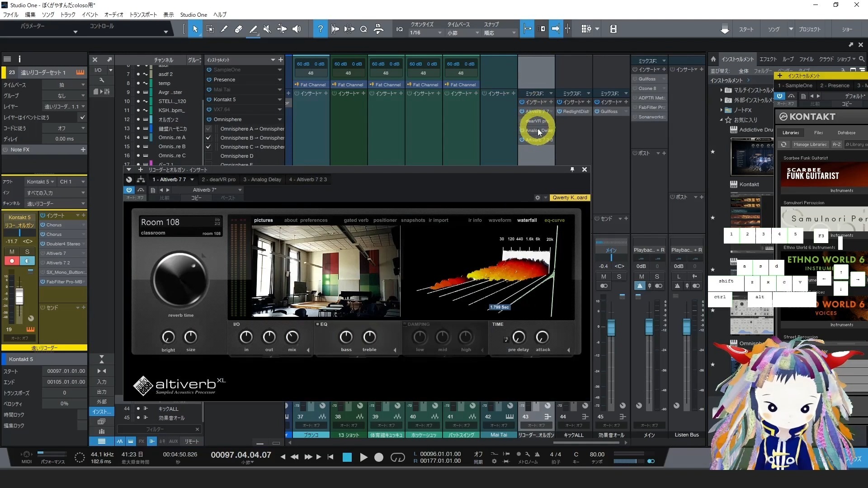Click the Altiverb plugin settings gear icon
The width and height of the screenshot is (868, 488).
click(x=538, y=197)
